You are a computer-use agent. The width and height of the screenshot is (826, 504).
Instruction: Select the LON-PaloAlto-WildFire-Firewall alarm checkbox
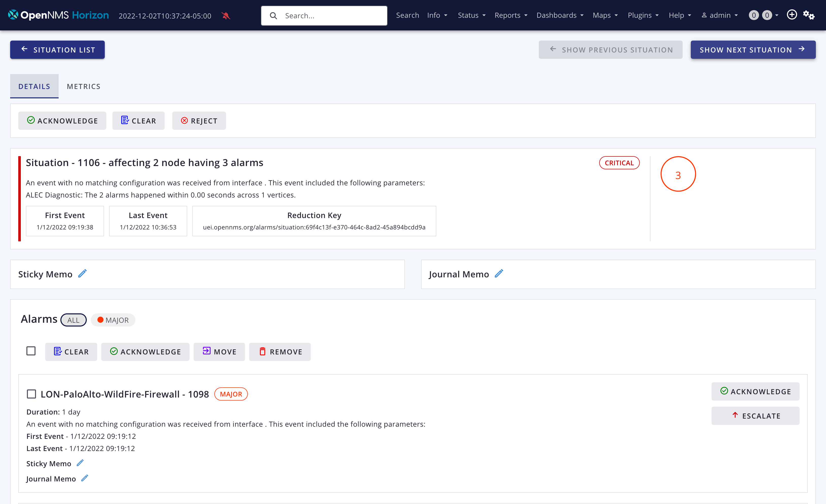coord(31,394)
